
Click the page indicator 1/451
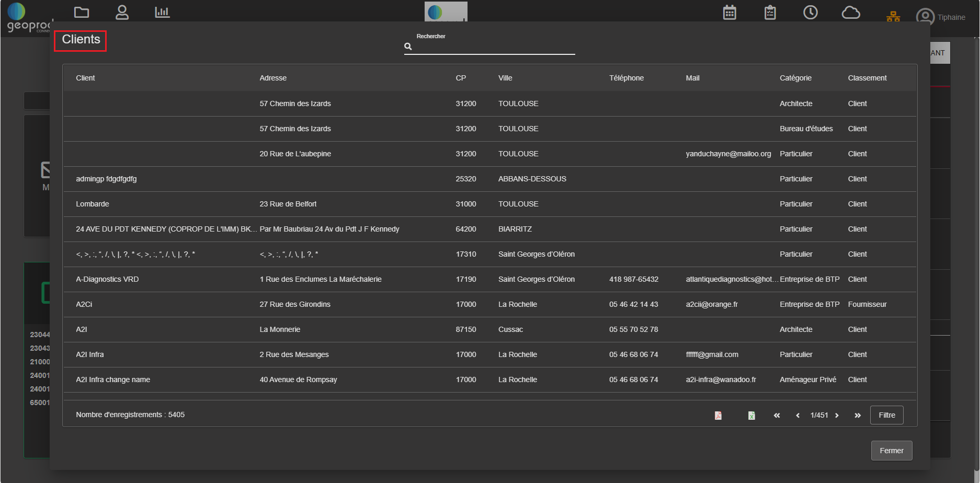[819, 415]
